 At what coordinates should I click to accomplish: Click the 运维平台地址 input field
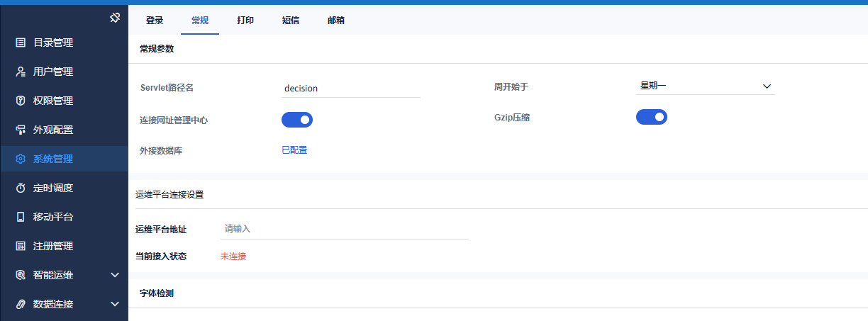pos(345,229)
